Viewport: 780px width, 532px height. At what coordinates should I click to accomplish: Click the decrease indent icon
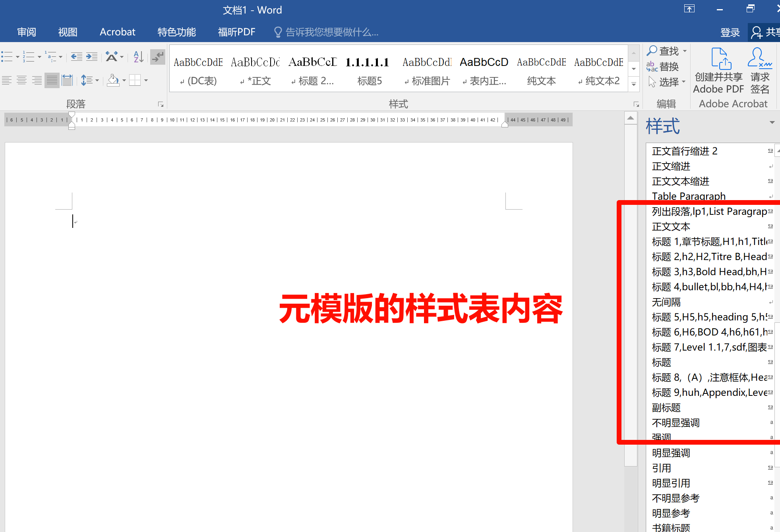coord(76,57)
